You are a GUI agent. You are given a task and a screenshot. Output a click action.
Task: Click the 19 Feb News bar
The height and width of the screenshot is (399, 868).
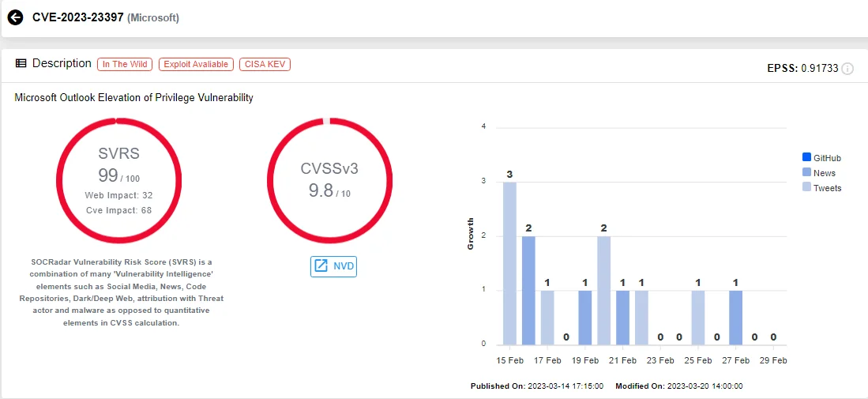click(585, 317)
